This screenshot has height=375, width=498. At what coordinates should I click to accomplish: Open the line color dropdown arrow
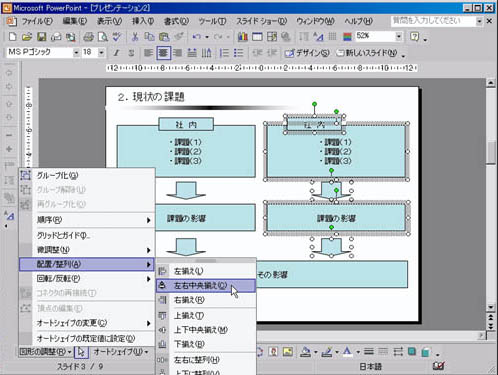click(x=337, y=352)
